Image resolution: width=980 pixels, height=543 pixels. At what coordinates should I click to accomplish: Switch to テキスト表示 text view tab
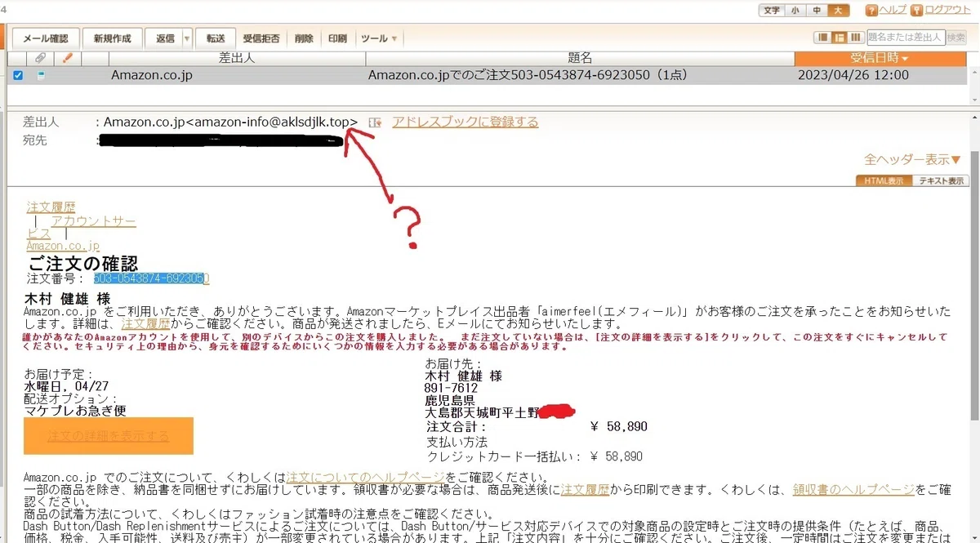coord(940,181)
